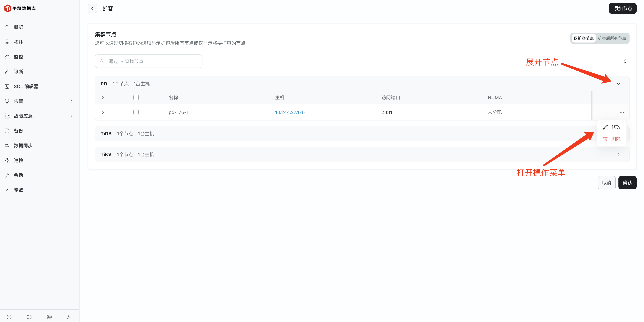Click the back arrow button beside 扩容
Image resolution: width=644 pixels, height=322 pixels.
point(92,9)
